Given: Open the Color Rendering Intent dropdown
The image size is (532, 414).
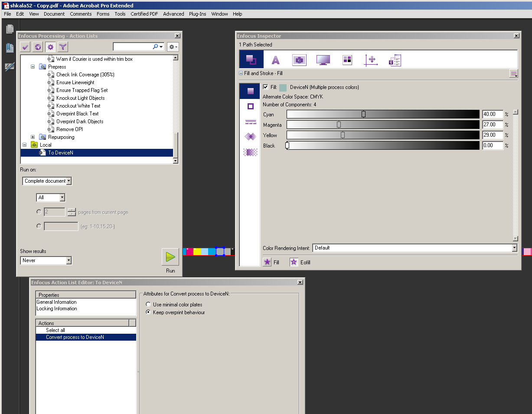Looking at the screenshot, I should coord(415,248).
